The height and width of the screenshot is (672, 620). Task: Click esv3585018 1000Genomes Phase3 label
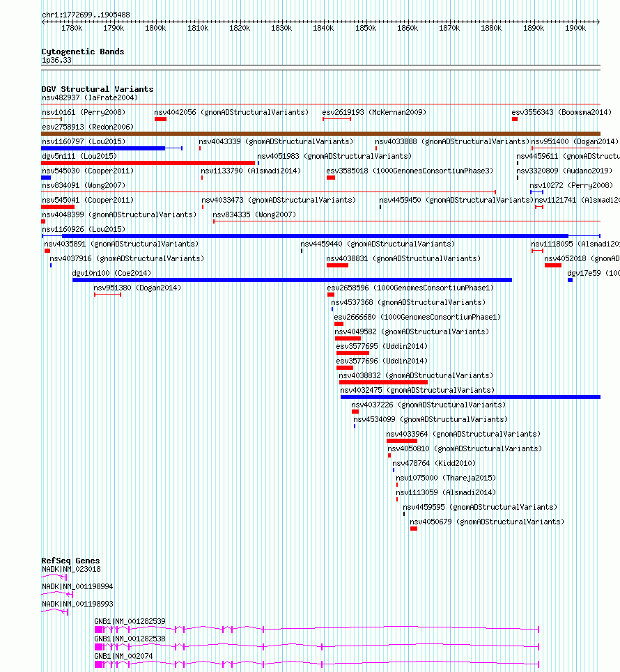click(x=410, y=171)
